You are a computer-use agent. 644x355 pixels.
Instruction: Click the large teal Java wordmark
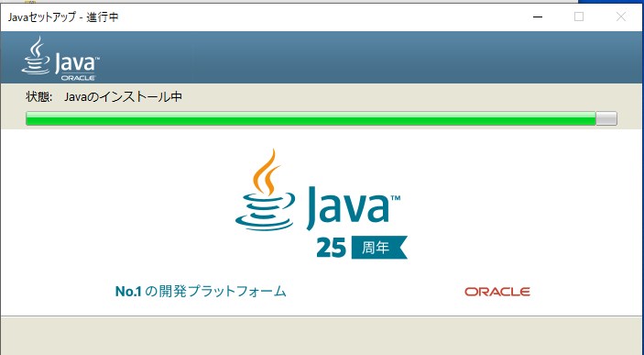point(348,208)
